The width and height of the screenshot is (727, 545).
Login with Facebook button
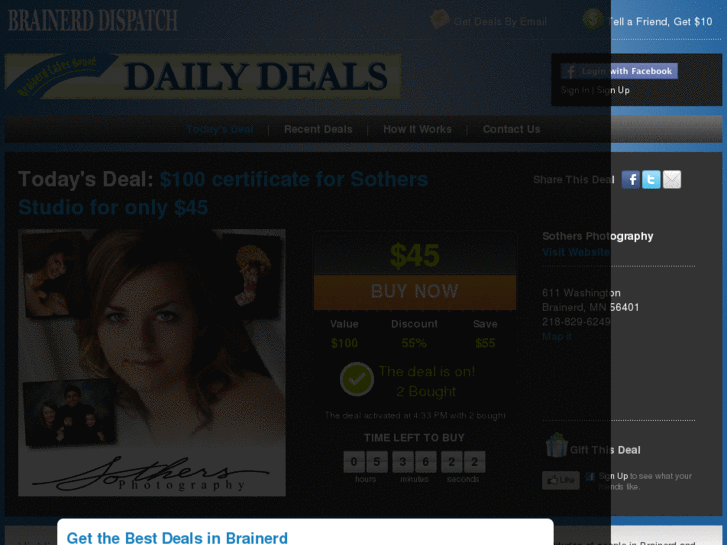[x=619, y=71]
